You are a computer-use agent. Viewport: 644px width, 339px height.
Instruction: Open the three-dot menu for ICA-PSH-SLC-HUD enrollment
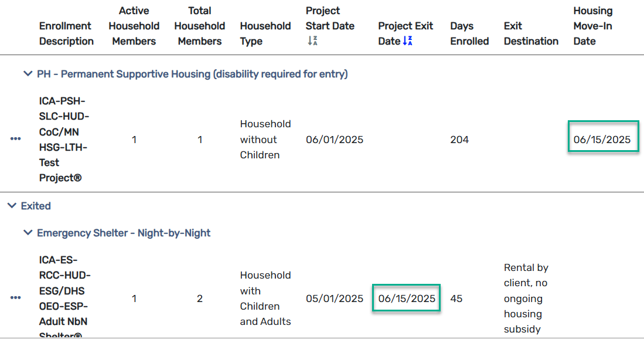(x=16, y=139)
